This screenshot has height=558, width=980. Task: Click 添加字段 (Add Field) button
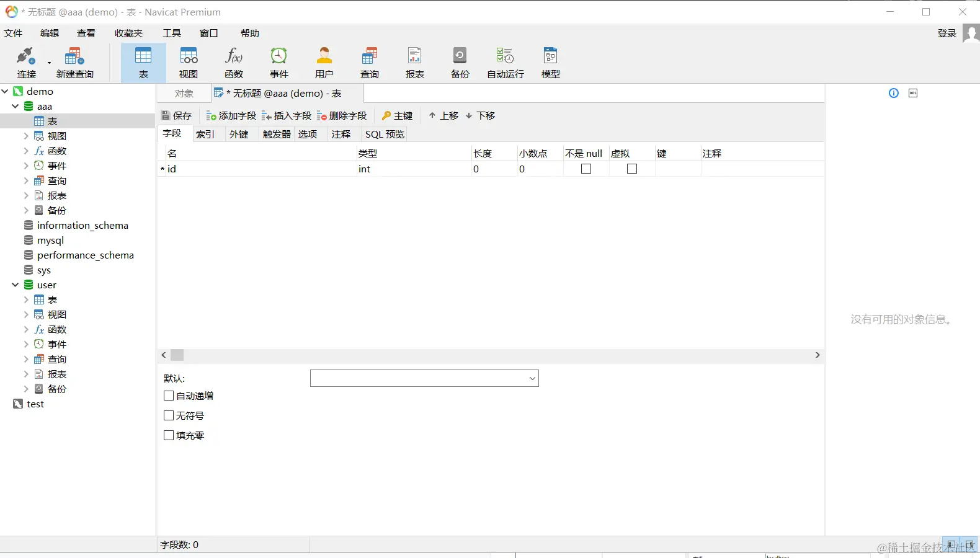tap(231, 115)
